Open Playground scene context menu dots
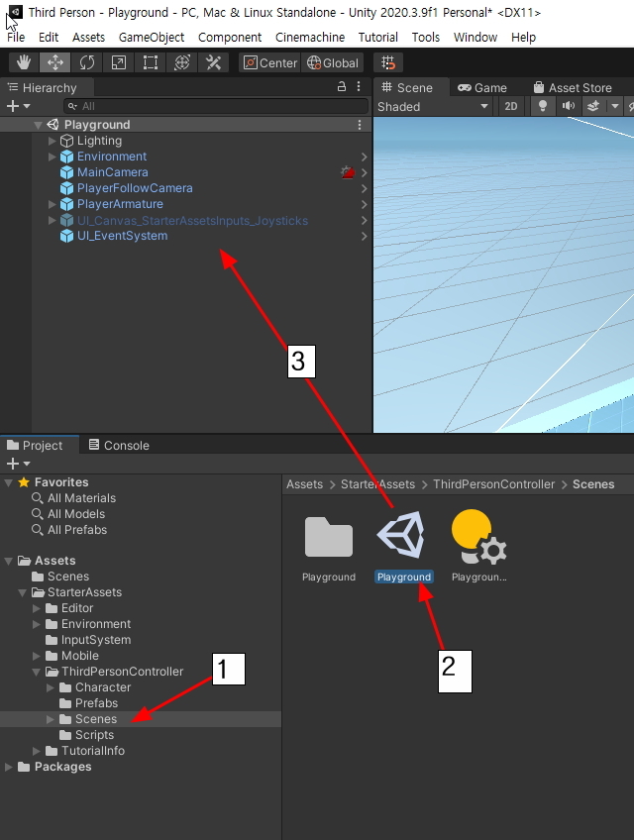Image resolution: width=634 pixels, height=840 pixels. point(359,125)
